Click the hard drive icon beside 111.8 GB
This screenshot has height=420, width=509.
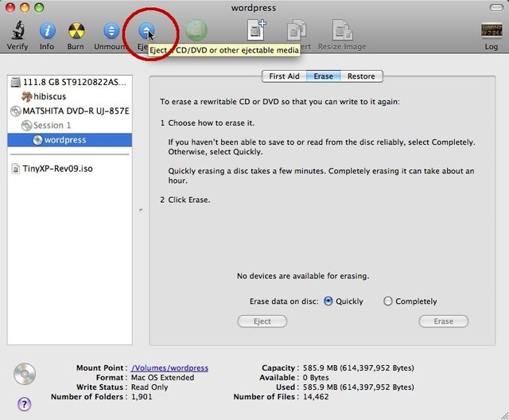point(16,82)
